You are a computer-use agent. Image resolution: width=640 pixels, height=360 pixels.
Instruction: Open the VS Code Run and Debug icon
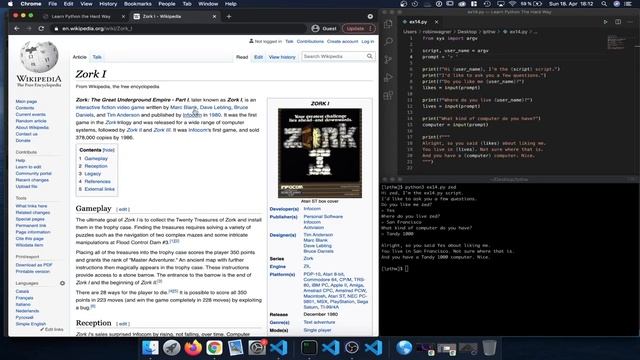[x=388, y=77]
